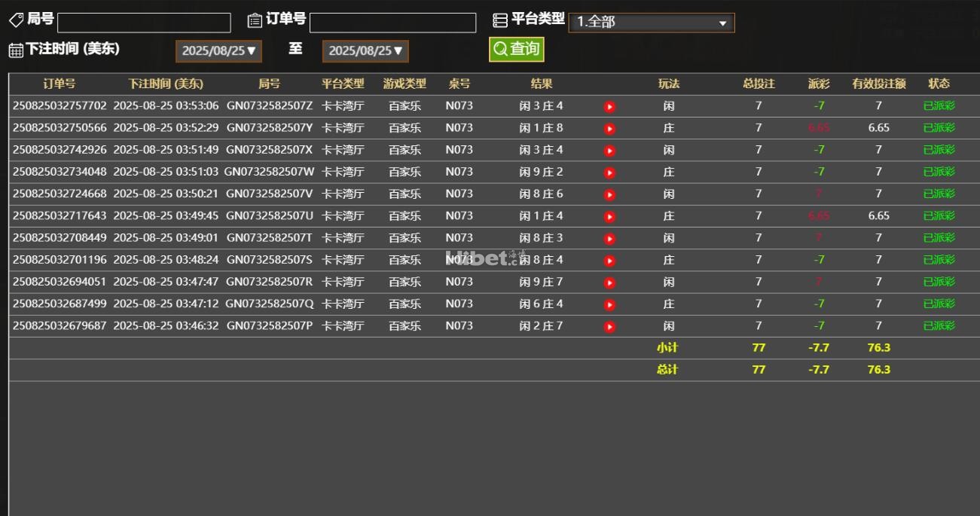The height and width of the screenshot is (516, 980).
Task: Watch replay of round GN0732582507V
Action: click(x=609, y=194)
